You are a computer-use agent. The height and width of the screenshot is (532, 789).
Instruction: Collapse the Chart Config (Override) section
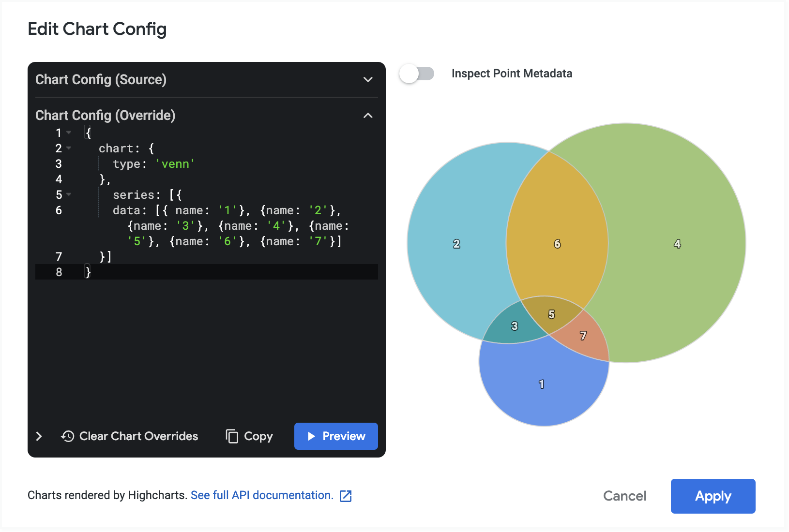[x=368, y=115]
